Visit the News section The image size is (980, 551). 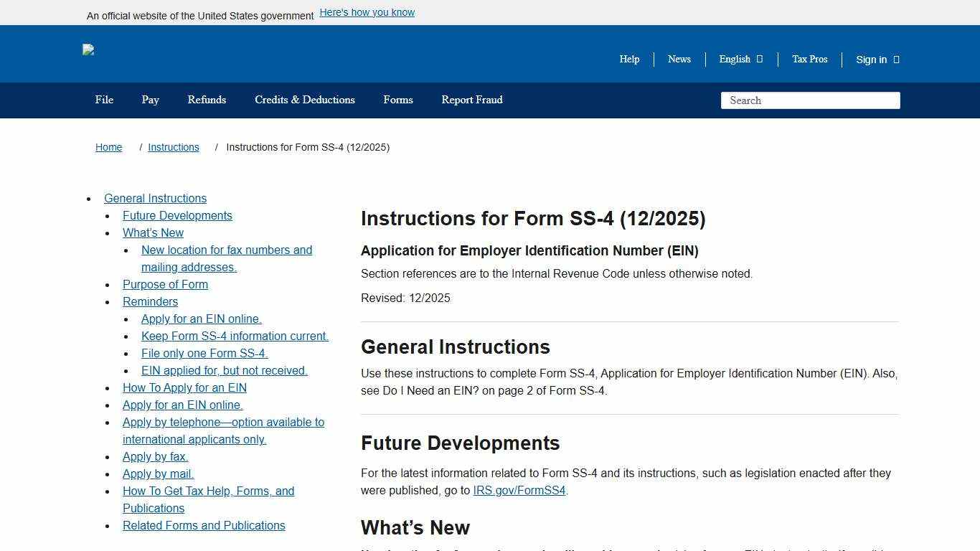[679, 60]
